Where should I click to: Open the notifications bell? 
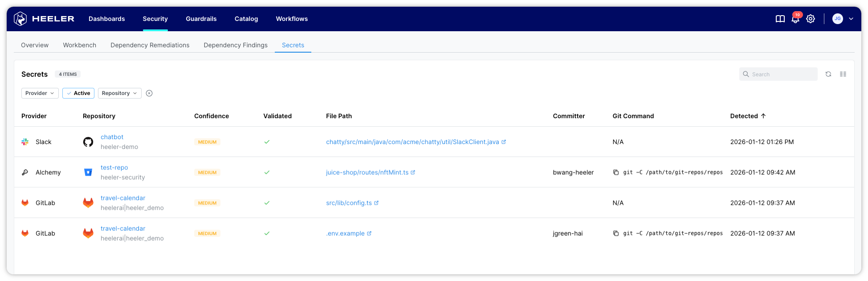(795, 19)
